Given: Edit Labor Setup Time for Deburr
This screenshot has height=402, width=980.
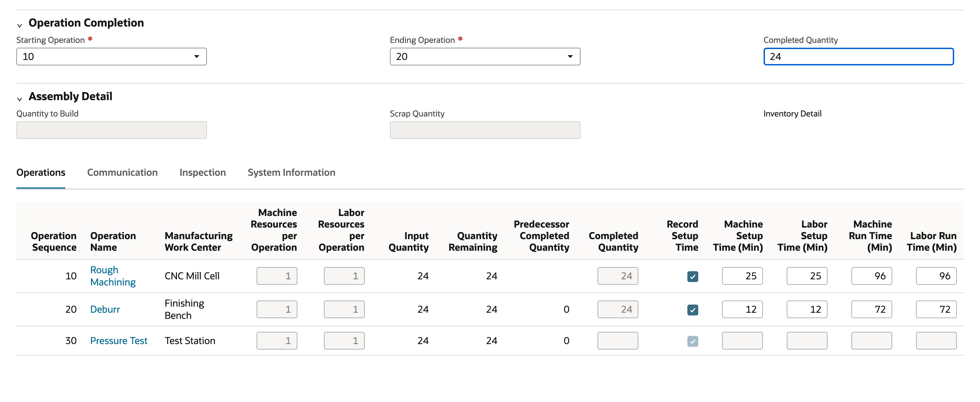Looking at the screenshot, I should click(807, 309).
